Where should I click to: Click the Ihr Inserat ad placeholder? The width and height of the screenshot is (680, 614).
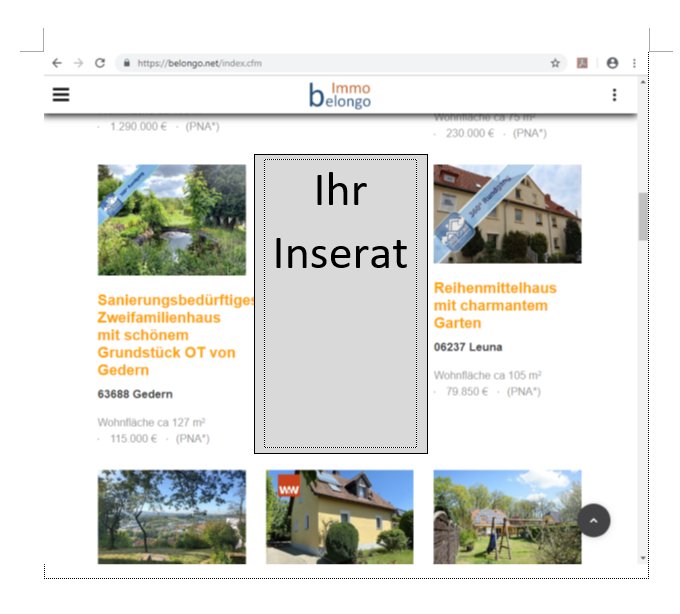[x=341, y=304]
